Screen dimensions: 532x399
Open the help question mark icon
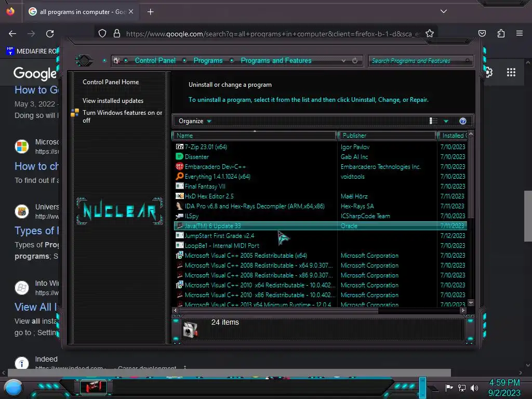[x=463, y=121]
